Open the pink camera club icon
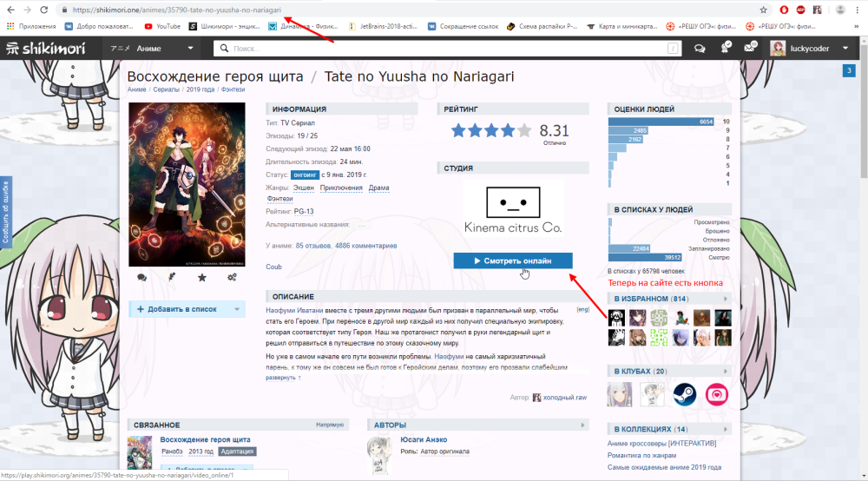This screenshot has height=481, width=868. (717, 395)
